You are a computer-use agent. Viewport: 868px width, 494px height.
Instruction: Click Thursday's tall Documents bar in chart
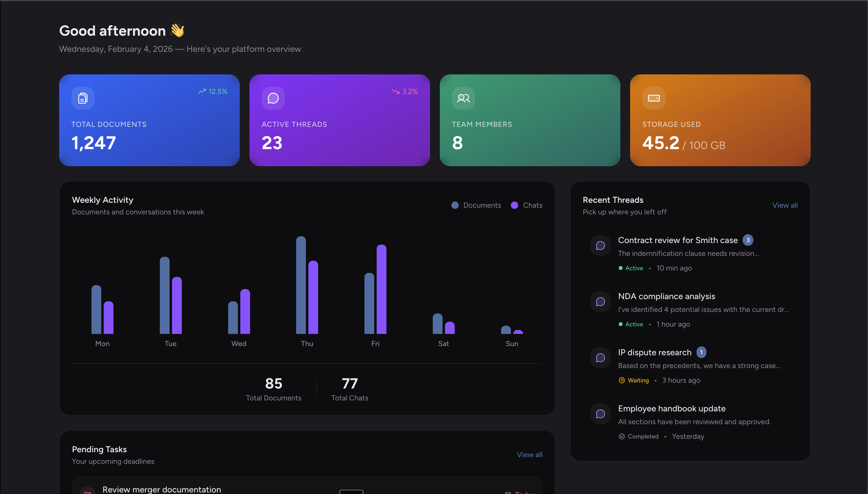pos(301,285)
